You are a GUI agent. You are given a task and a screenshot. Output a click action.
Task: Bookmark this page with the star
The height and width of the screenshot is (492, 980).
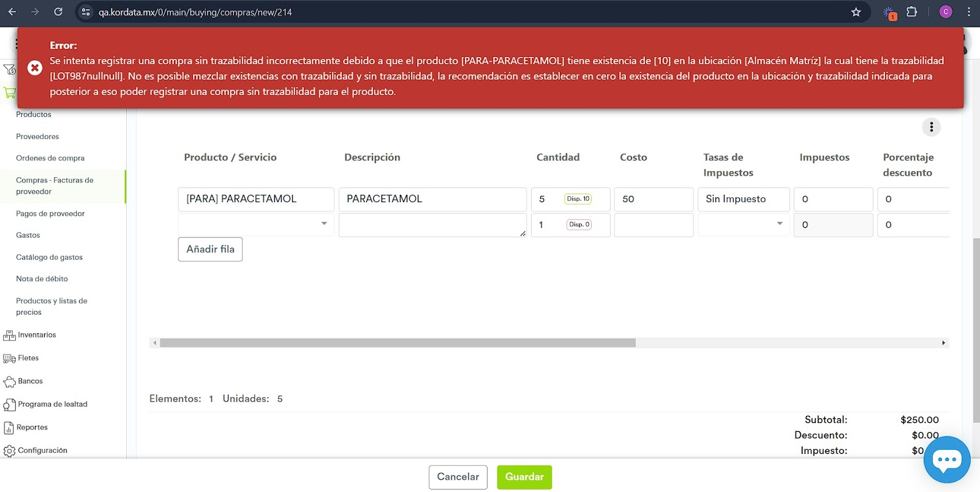click(856, 12)
